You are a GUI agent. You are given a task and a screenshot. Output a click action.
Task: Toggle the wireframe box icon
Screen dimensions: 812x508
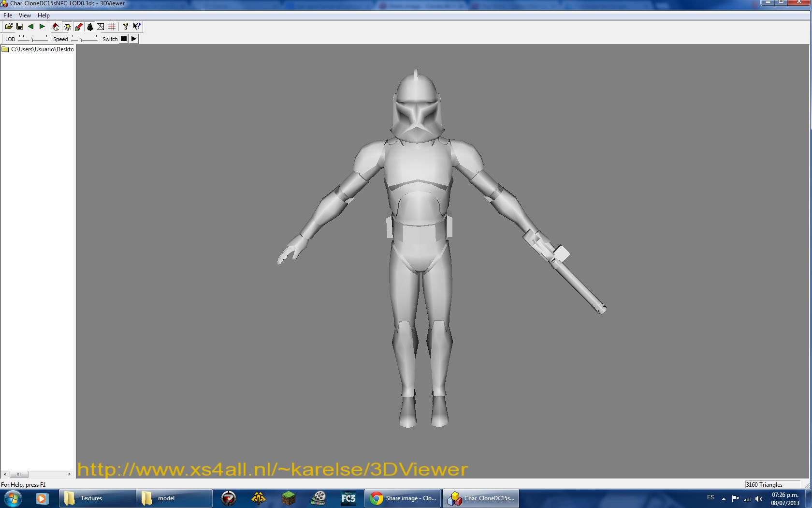coord(101,27)
